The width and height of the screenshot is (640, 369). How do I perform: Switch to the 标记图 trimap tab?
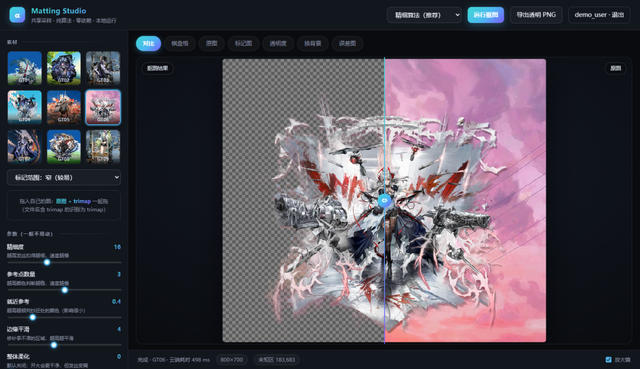tap(243, 44)
